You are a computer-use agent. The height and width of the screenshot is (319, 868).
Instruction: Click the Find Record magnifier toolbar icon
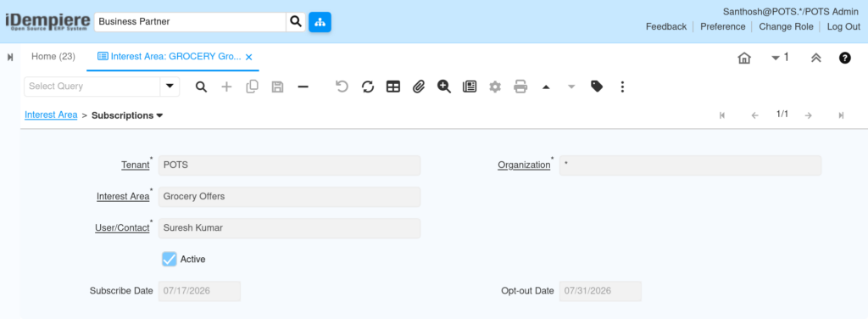(x=201, y=87)
